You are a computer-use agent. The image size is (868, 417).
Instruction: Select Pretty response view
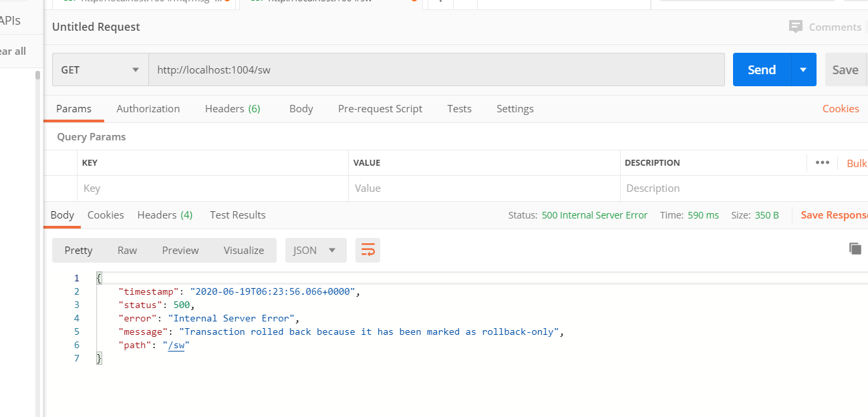(78, 250)
